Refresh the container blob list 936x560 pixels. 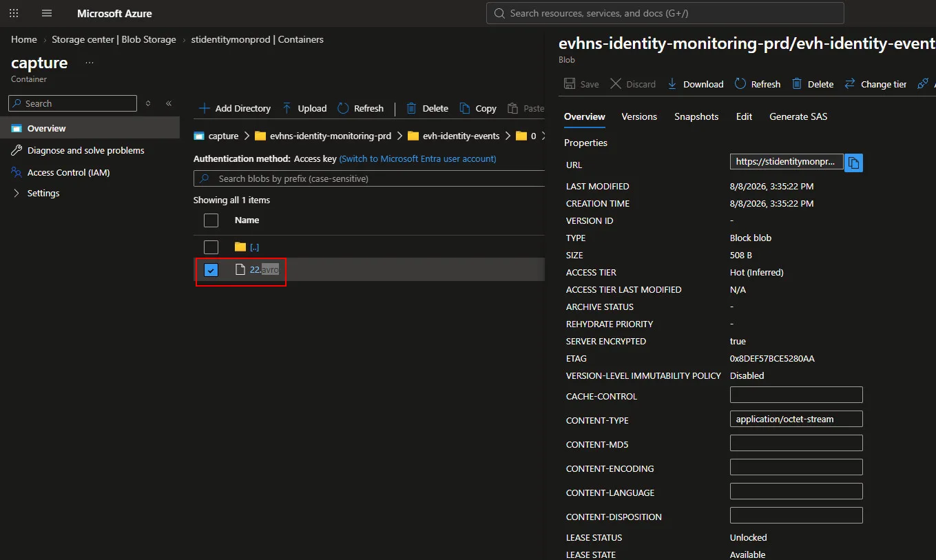click(361, 108)
